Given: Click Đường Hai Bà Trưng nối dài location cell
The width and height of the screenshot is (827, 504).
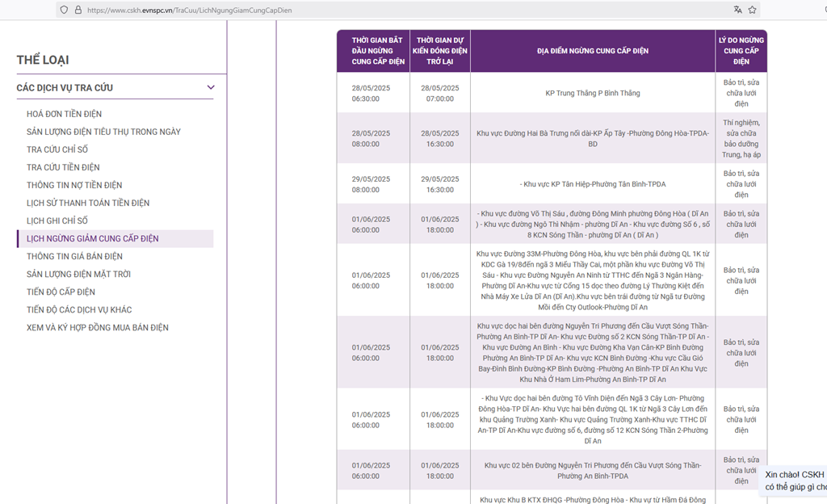Looking at the screenshot, I should [593, 139].
